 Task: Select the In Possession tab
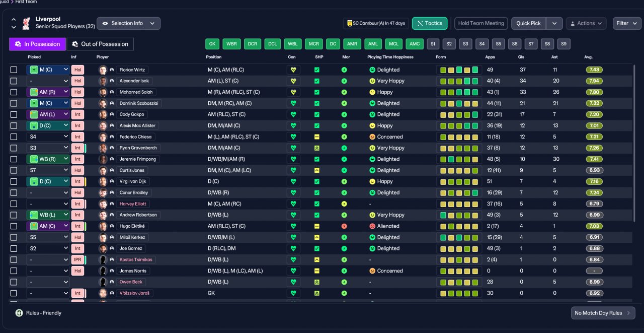tap(37, 44)
